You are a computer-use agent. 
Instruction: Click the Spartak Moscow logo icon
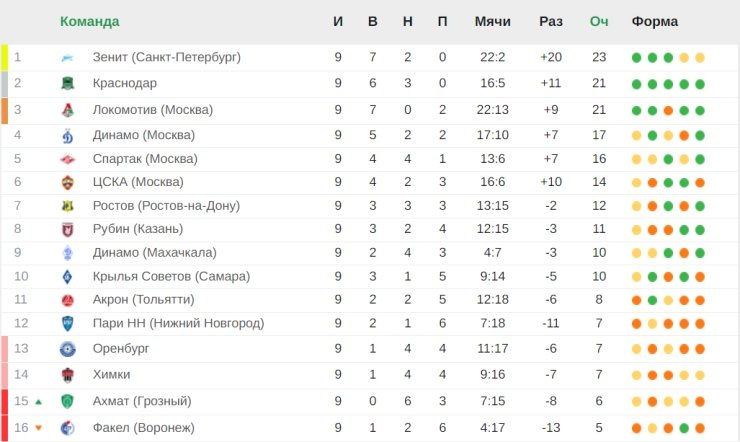click(67, 159)
